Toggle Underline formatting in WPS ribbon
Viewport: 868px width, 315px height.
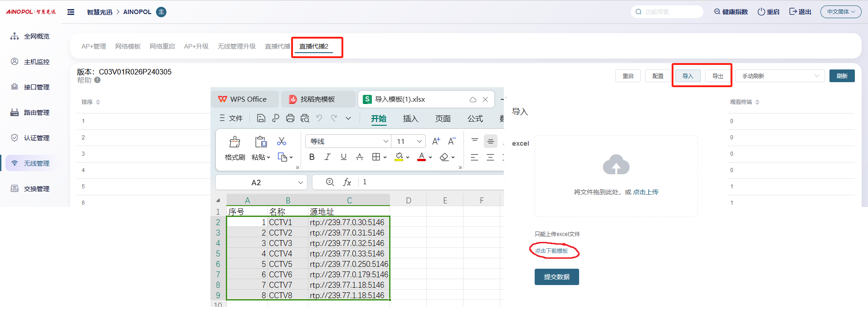point(343,157)
